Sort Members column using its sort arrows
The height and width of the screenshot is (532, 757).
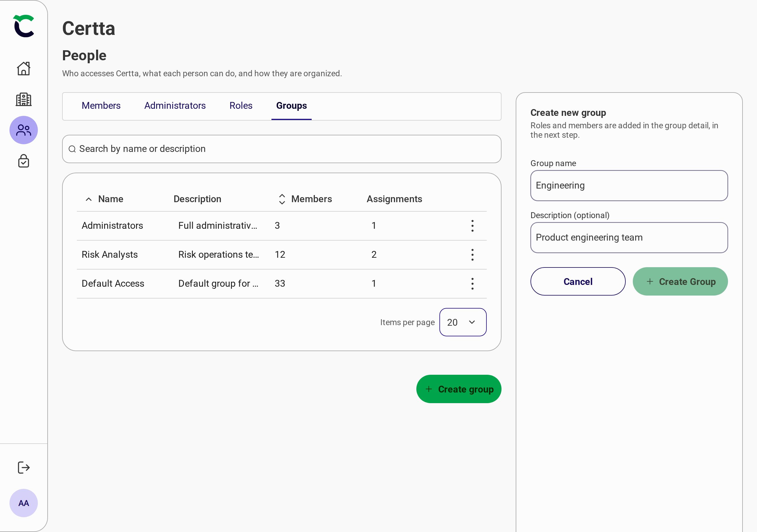pyautogui.click(x=282, y=199)
